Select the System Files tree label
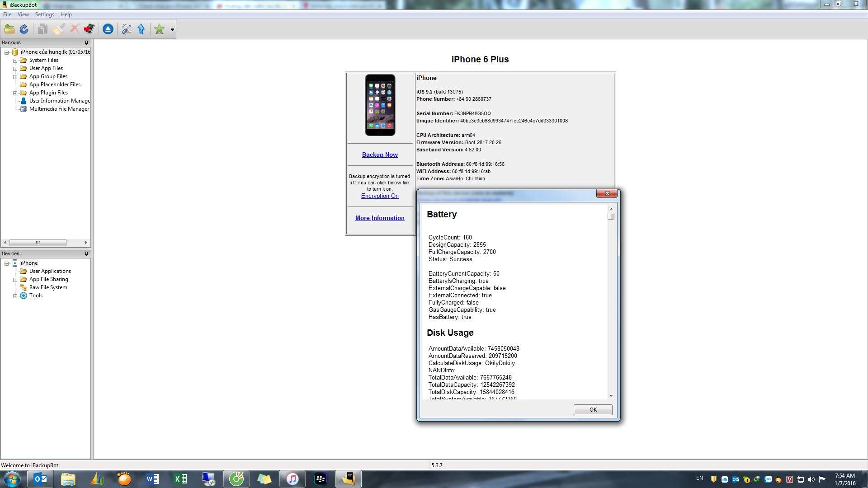This screenshot has height=488, width=868. (x=44, y=60)
